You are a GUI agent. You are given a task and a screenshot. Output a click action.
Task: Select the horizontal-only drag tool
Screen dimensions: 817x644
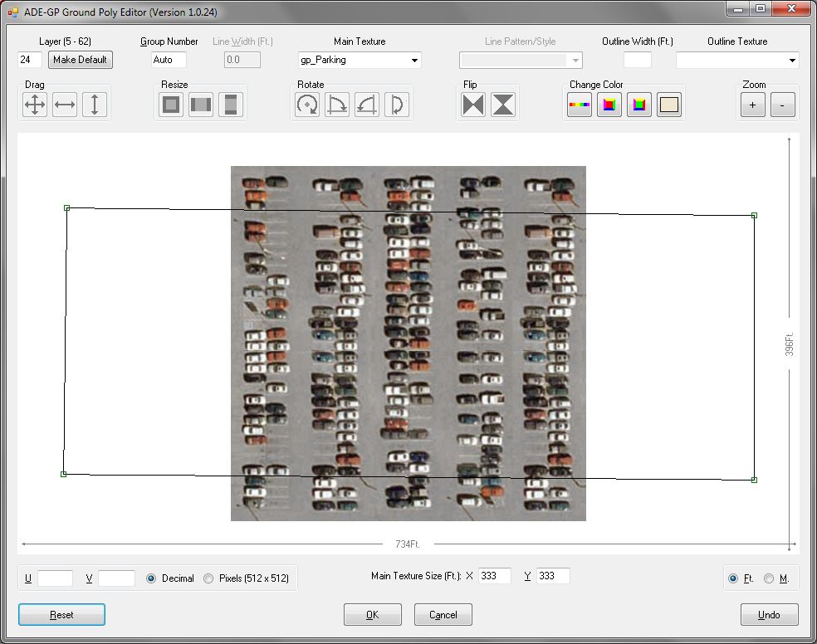pyautogui.click(x=65, y=105)
